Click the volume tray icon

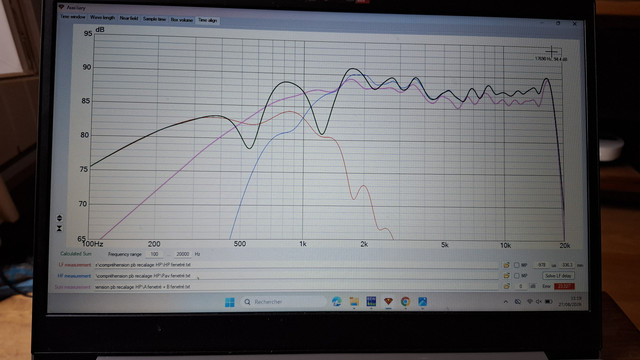coord(538,302)
